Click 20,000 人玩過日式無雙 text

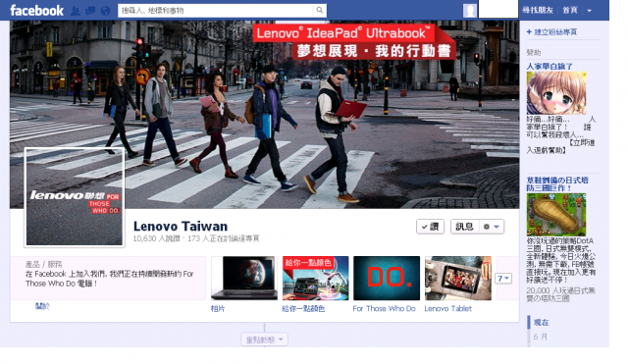(560, 294)
